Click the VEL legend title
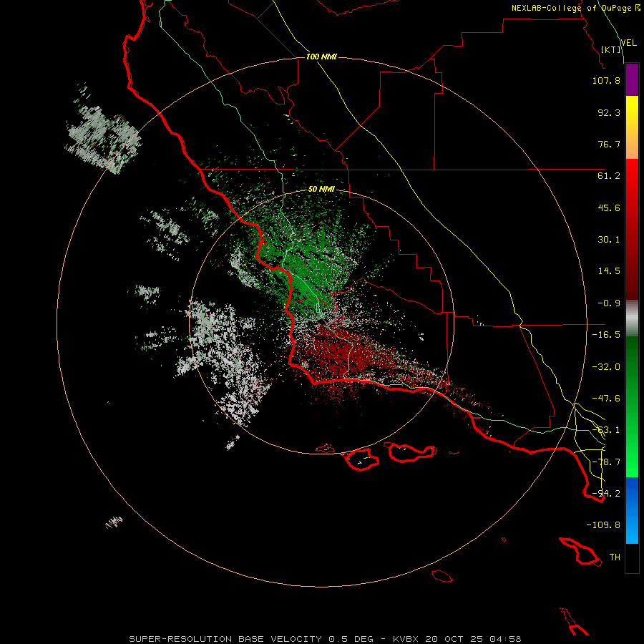This screenshot has height=644, width=644. pos(628,43)
